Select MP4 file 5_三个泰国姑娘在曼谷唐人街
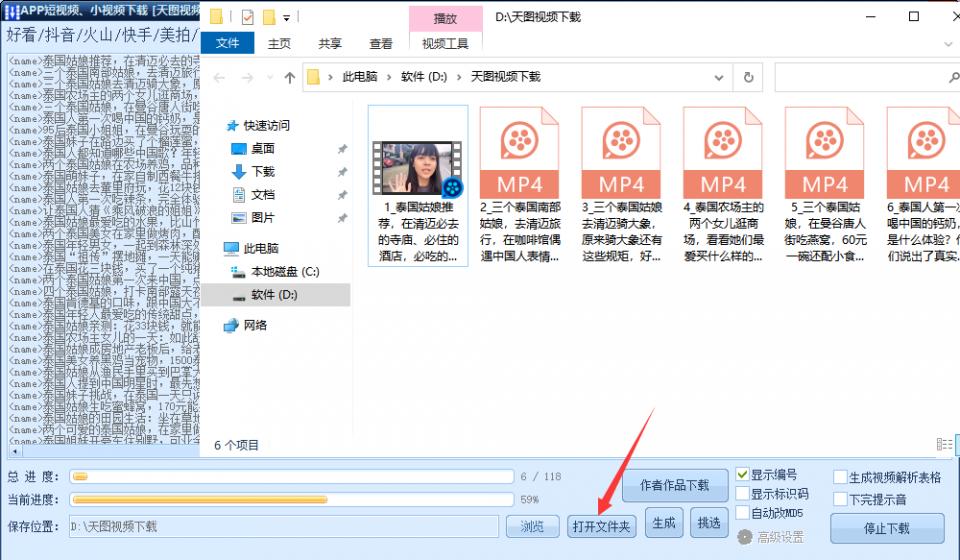This screenshot has width=960, height=560. [825, 185]
